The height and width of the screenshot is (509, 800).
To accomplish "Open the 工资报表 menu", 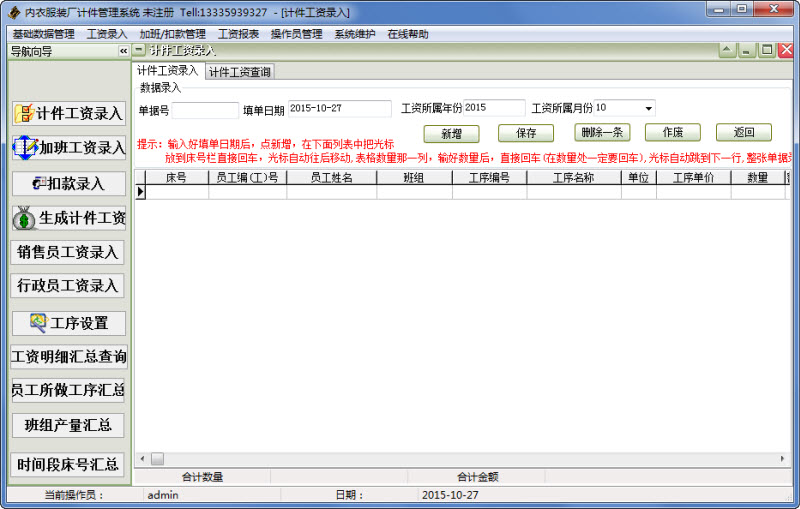I will coord(238,34).
